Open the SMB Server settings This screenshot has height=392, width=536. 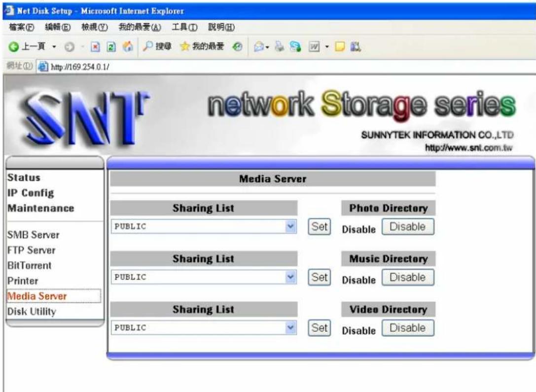point(33,235)
